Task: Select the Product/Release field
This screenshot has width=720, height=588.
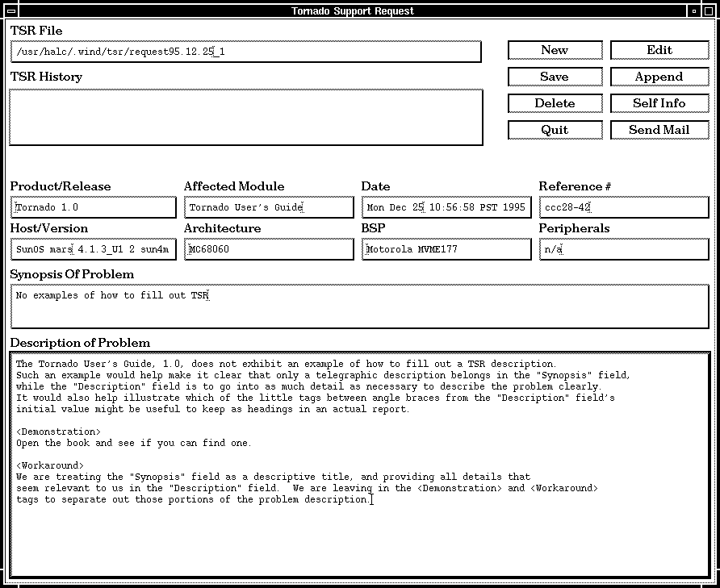Action: [93, 207]
